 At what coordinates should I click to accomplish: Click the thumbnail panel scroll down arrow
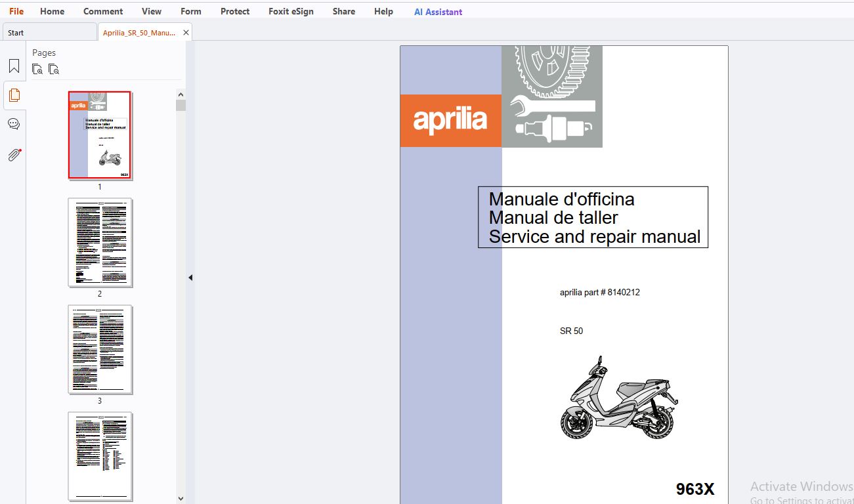coord(181,499)
